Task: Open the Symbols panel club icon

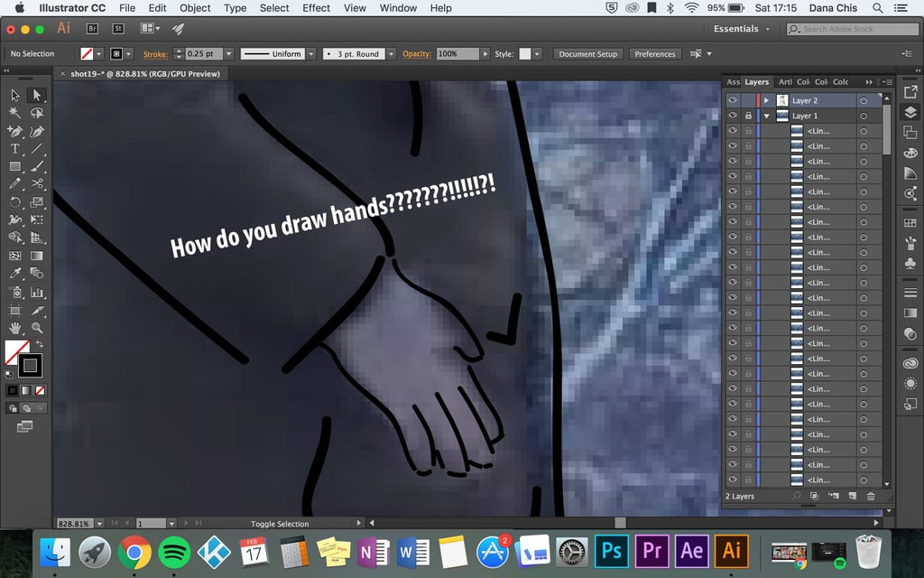Action: tap(910, 263)
